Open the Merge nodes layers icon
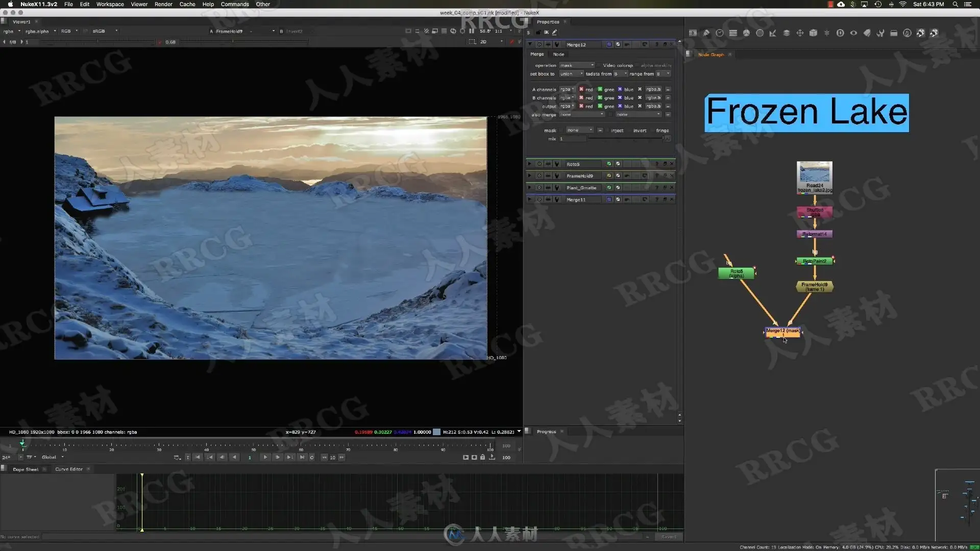 (x=787, y=33)
